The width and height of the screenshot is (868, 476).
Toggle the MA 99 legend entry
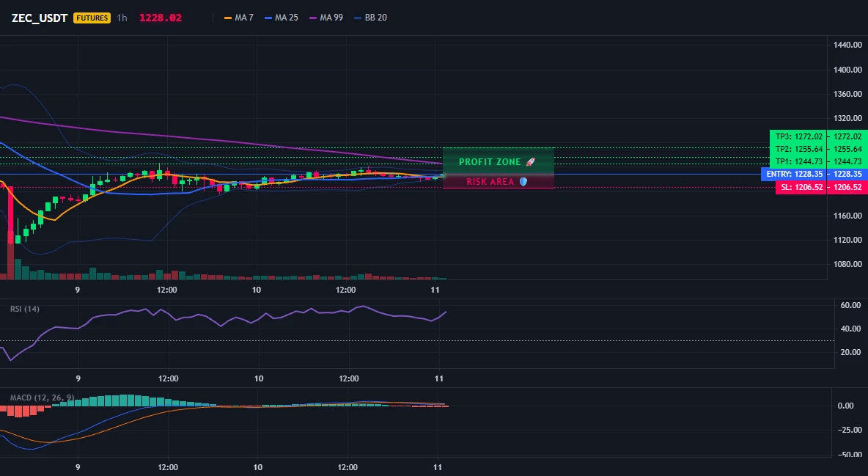[x=326, y=18]
